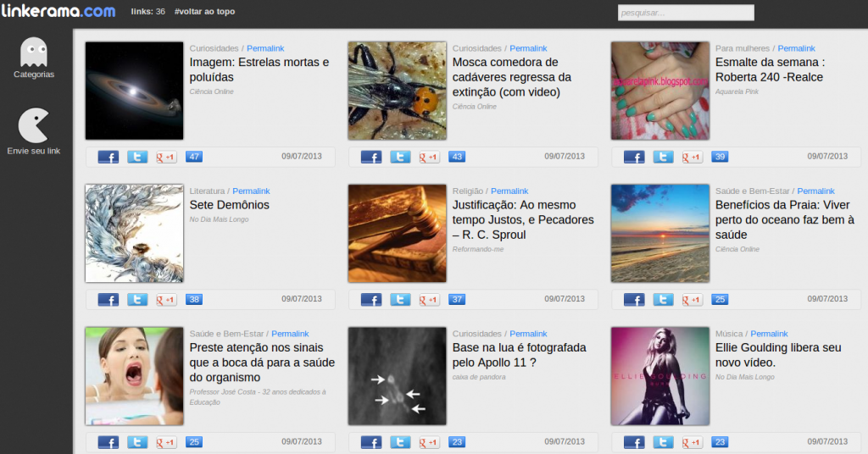Click the linkerama.com logo
Image resolution: width=868 pixels, height=454 pixels.
point(58,11)
